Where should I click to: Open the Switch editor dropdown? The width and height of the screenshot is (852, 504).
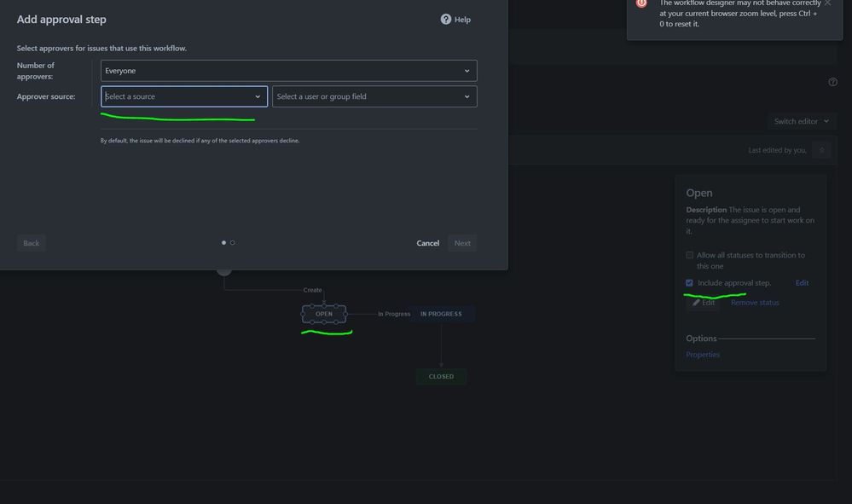click(802, 121)
